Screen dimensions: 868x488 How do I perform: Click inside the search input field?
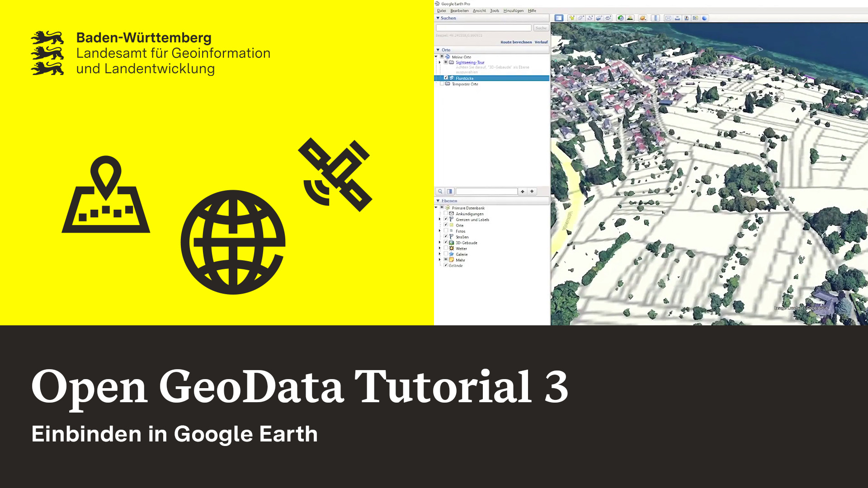tap(484, 28)
